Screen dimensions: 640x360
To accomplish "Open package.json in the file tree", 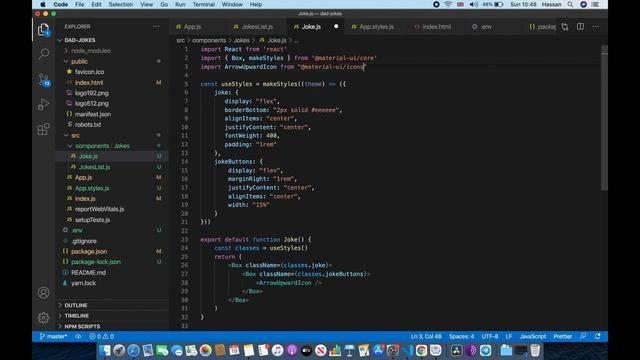I will point(89,251).
